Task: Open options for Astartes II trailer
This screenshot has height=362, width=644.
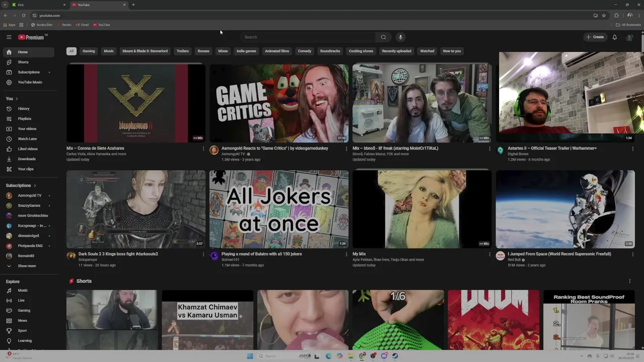Action: tap(632, 149)
